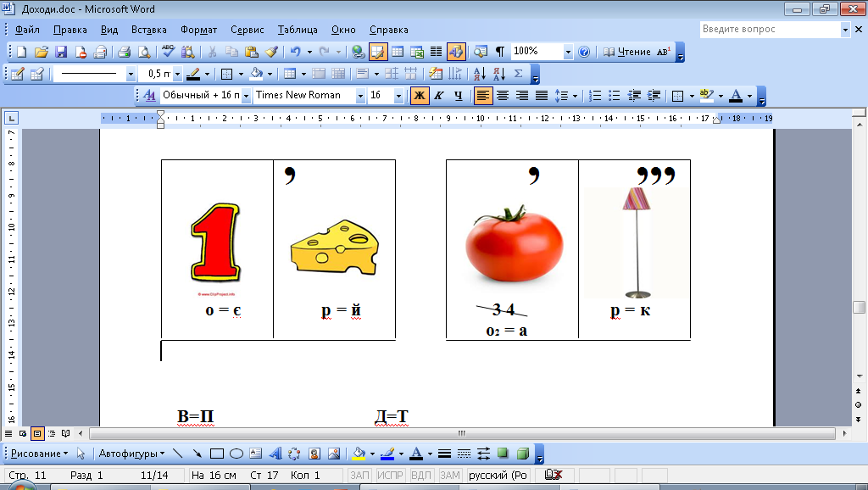
Task: Click the tomato image in the table
Action: point(515,243)
